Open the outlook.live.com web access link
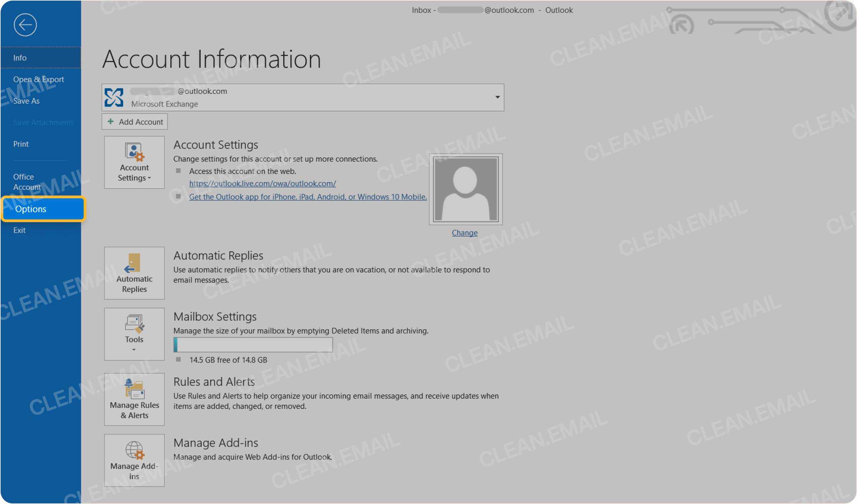The width and height of the screenshot is (857, 504). 262,184
